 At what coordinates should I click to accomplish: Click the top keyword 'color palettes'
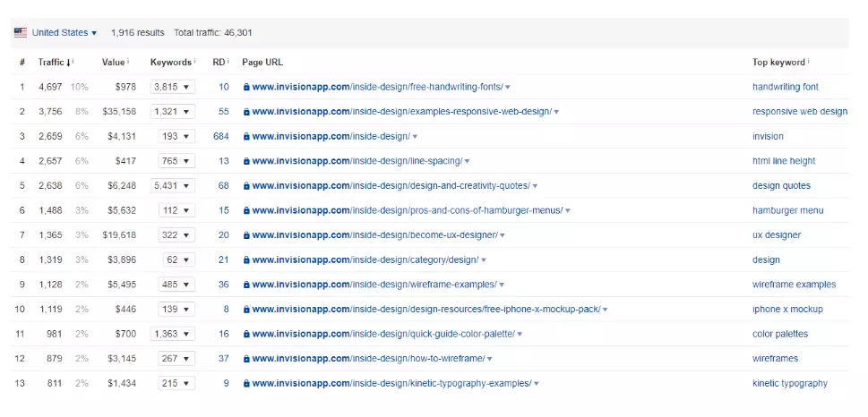click(780, 334)
